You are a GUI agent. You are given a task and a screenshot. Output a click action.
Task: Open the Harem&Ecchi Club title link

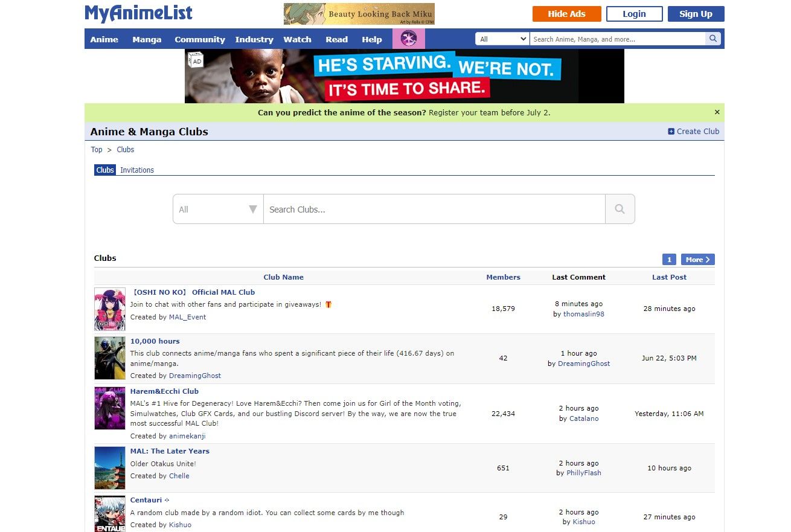point(164,391)
